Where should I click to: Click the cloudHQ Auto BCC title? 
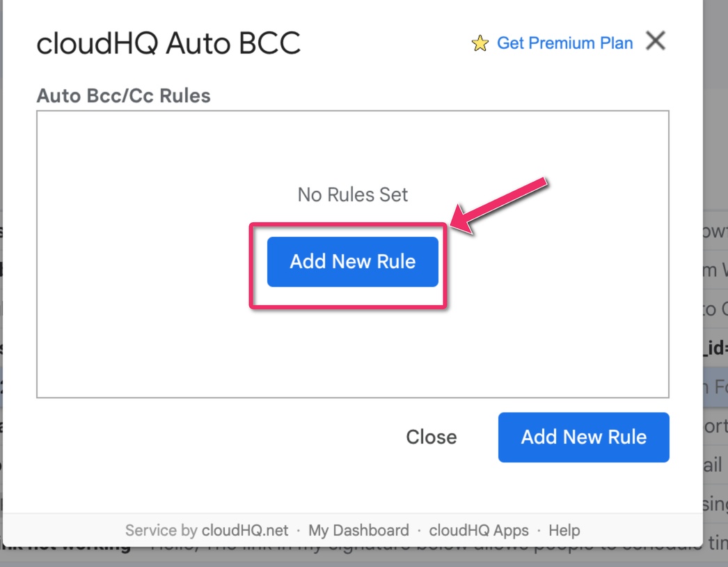click(x=168, y=43)
